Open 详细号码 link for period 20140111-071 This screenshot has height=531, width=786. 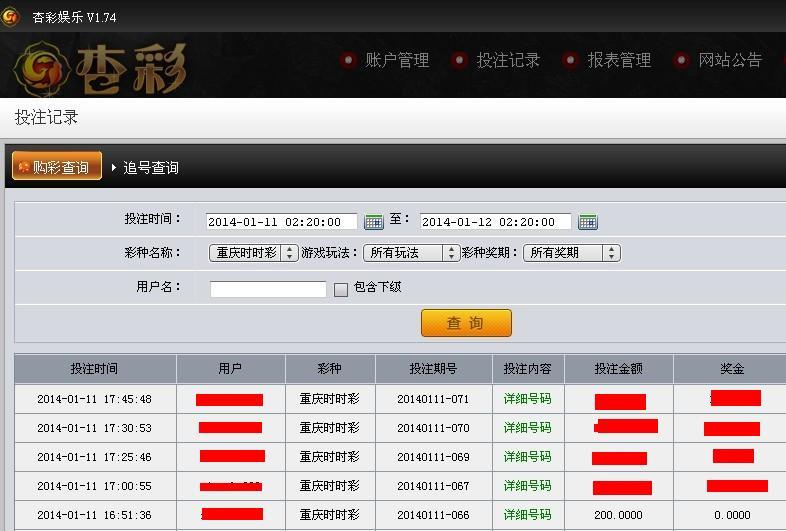tap(527, 399)
